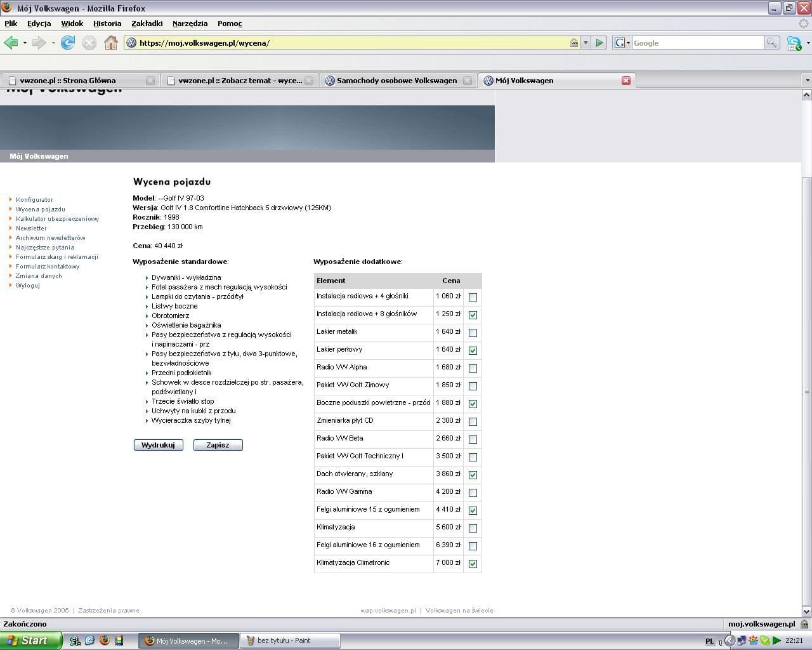Open Kalkulator ubezpieczeniowy link

click(57, 219)
